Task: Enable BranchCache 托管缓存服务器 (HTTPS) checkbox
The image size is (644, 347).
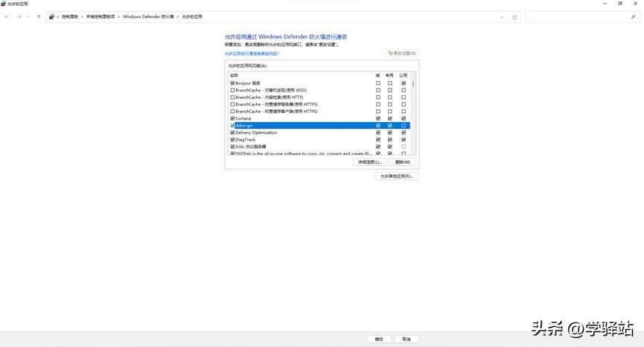Action: pos(232,104)
